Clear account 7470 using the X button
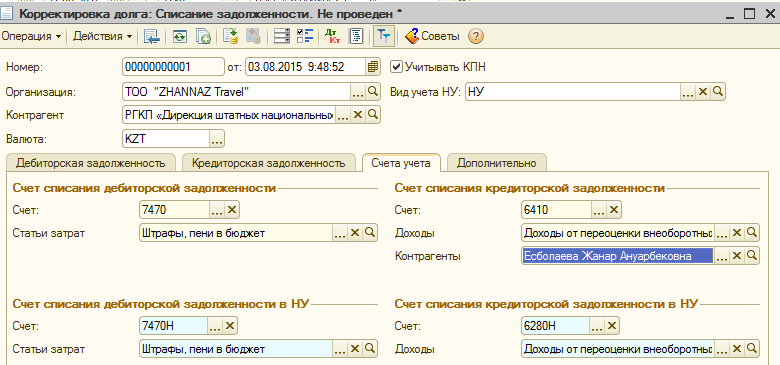Image resolution: width=780 pixels, height=365 pixels. tap(231, 210)
